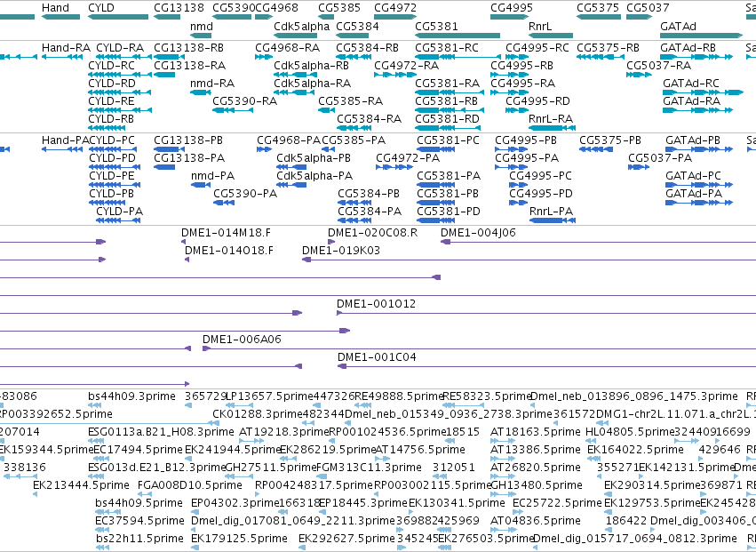The height and width of the screenshot is (552, 756).
Task: Select coding sequence CG5390-PA
Action: [224, 204]
